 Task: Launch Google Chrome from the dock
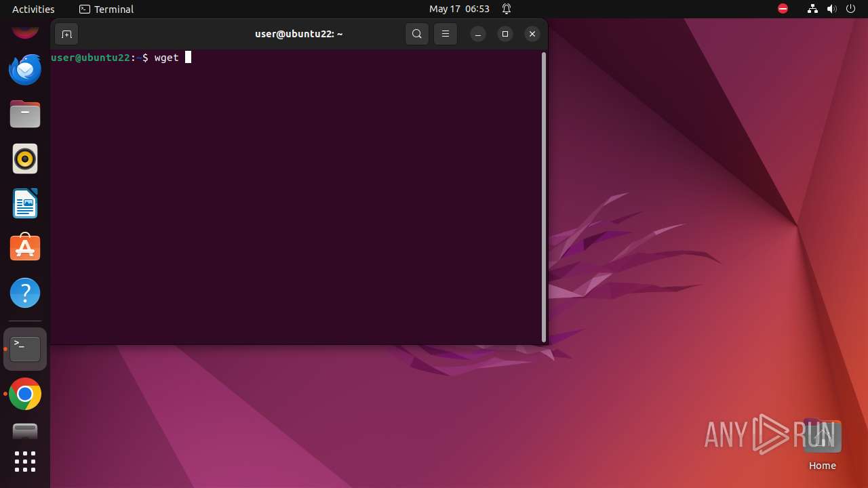tap(25, 394)
